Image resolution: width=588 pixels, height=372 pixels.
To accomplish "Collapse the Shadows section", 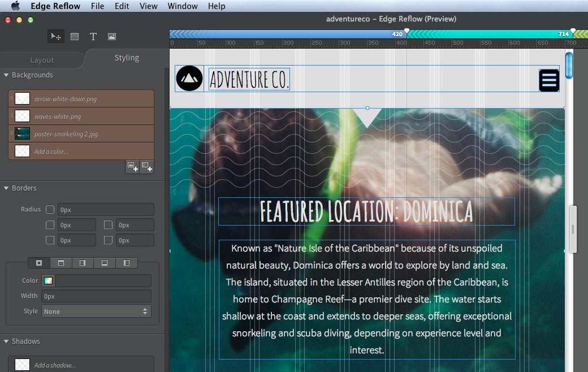I will (6, 341).
